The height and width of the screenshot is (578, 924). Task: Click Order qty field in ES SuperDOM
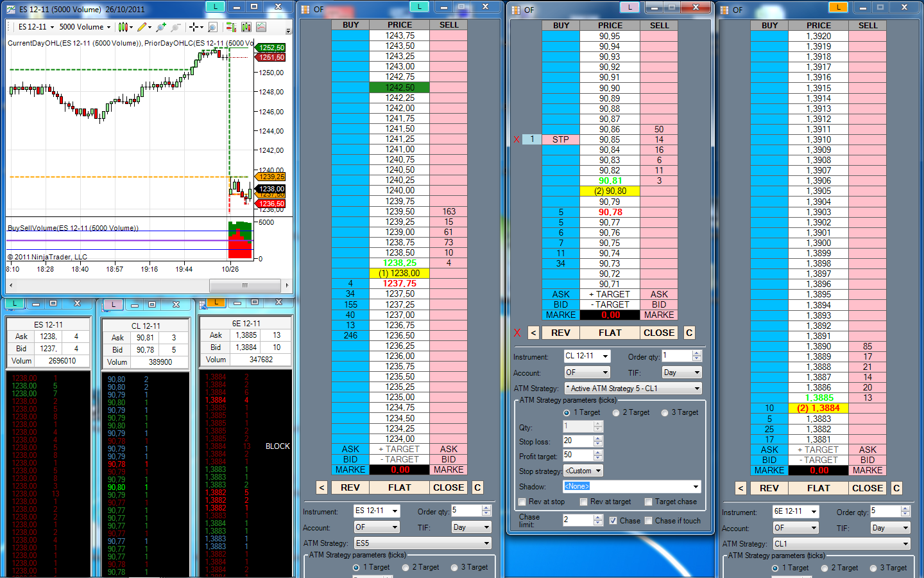466,511
